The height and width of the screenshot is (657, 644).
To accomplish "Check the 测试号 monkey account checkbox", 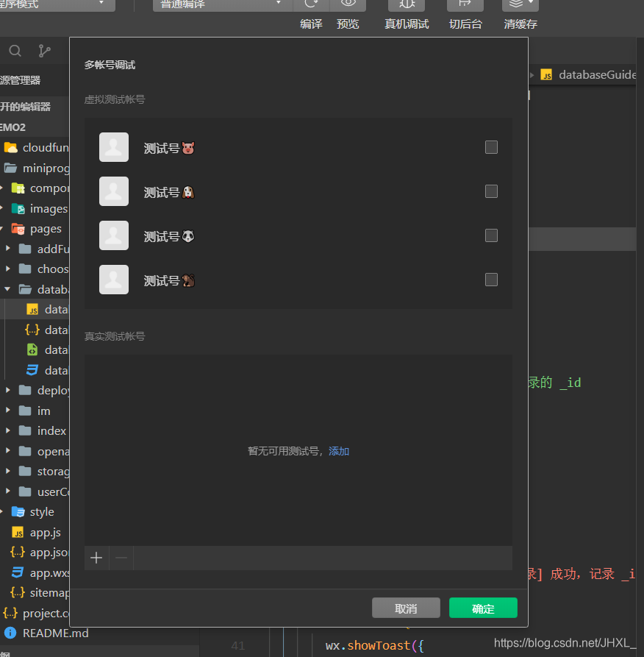I will 491,280.
